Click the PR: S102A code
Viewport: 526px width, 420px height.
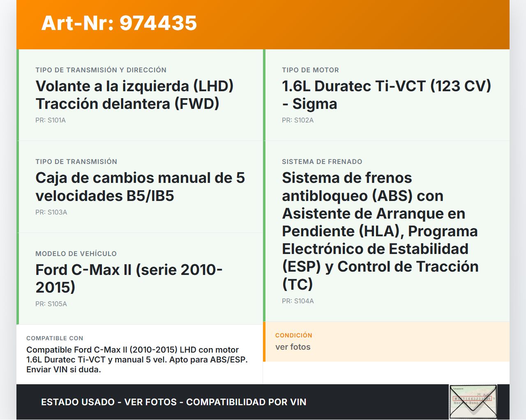click(298, 120)
